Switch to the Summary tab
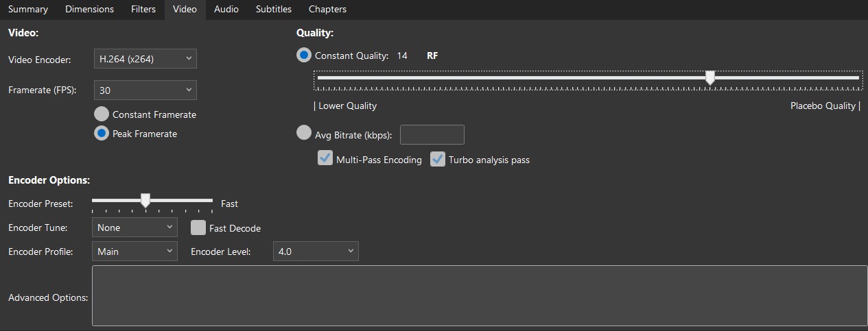 pos(28,10)
